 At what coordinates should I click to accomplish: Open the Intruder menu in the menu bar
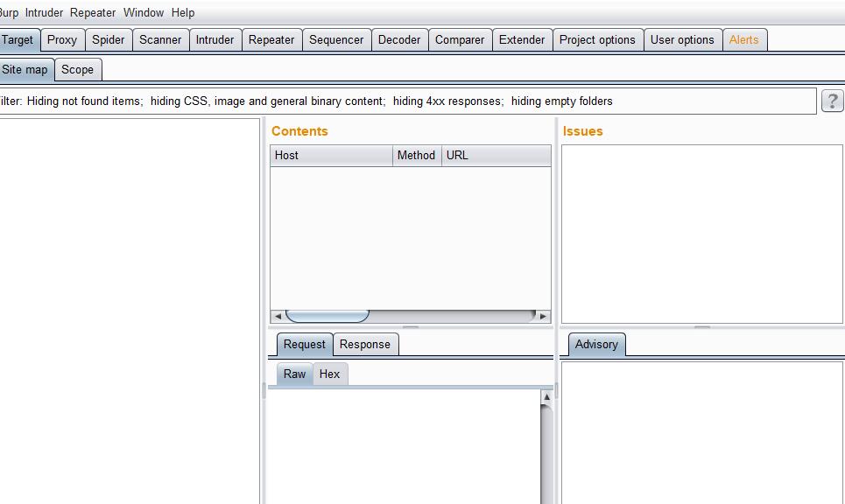[44, 12]
